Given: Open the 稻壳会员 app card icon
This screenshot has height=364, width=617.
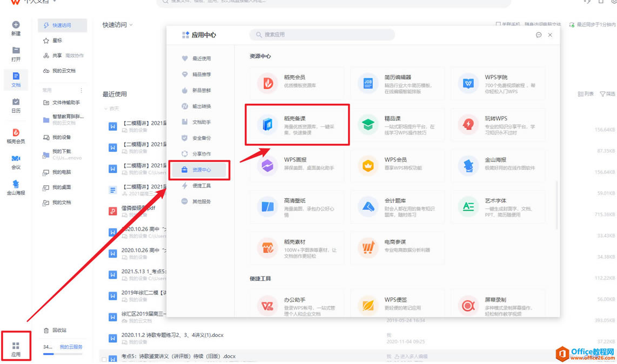Looking at the screenshot, I should [x=268, y=83].
